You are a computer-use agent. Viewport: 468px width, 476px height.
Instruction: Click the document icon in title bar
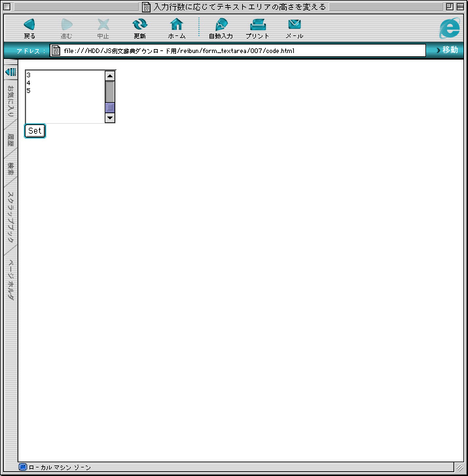(x=146, y=7)
